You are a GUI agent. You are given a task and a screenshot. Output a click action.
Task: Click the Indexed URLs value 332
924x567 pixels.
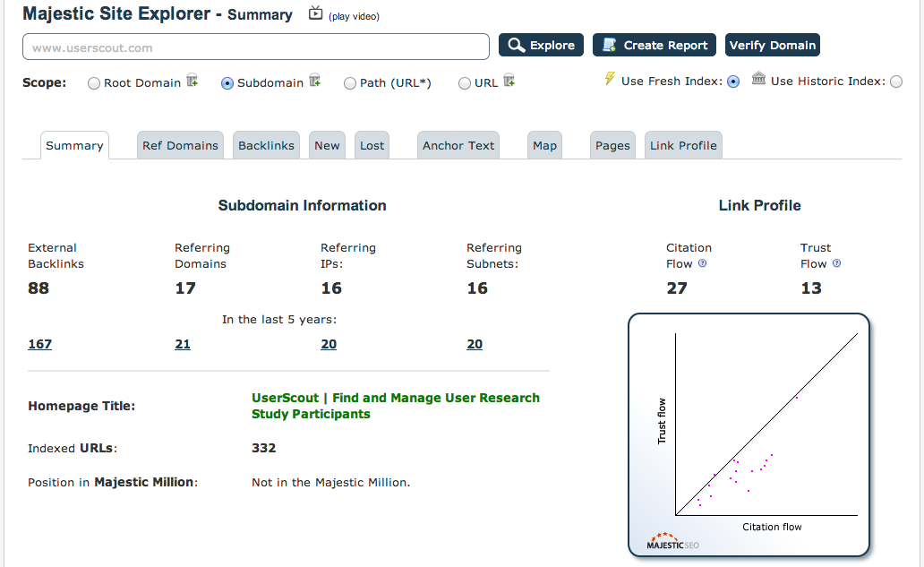264,448
